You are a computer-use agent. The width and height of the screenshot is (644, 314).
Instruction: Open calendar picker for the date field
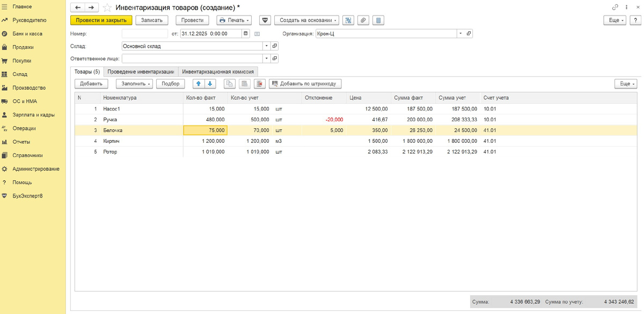point(245,33)
